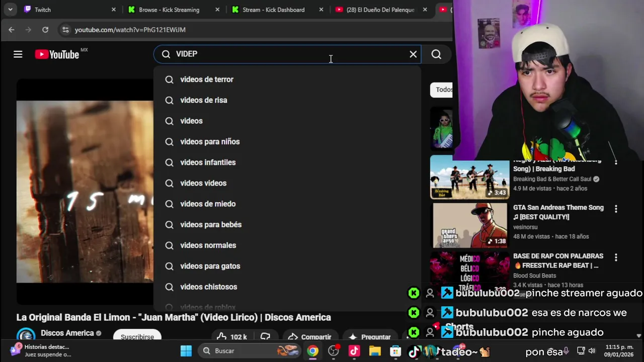
Task: Clear the search box with the X
Action: coord(413,54)
